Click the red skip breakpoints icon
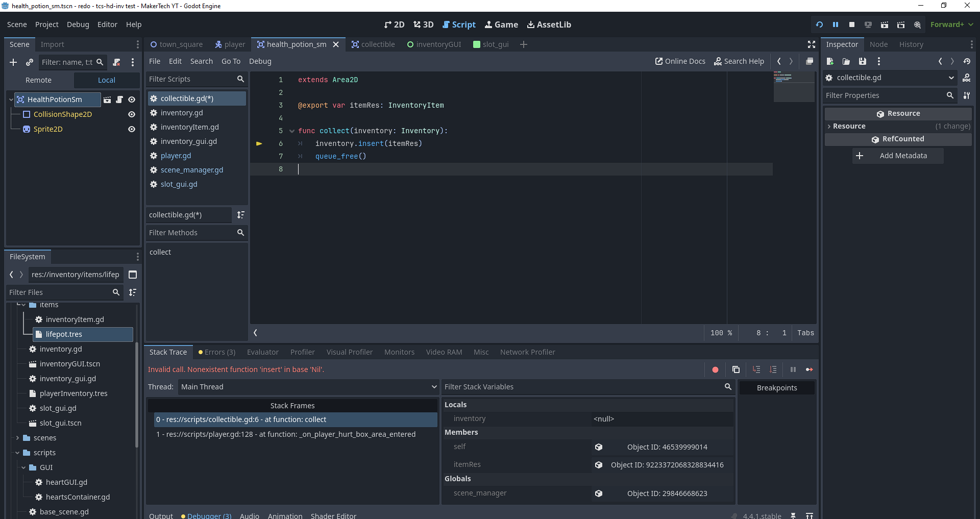The image size is (980, 519). click(715, 369)
